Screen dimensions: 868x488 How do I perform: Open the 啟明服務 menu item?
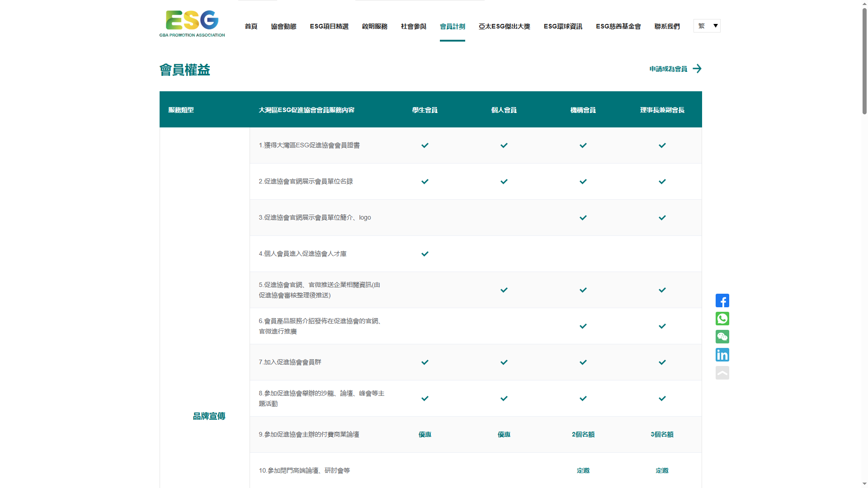[375, 26]
